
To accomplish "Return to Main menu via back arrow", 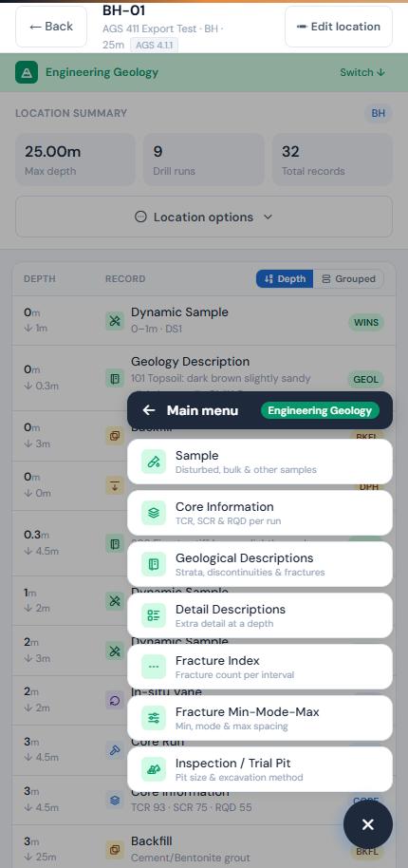I will click(x=148, y=410).
